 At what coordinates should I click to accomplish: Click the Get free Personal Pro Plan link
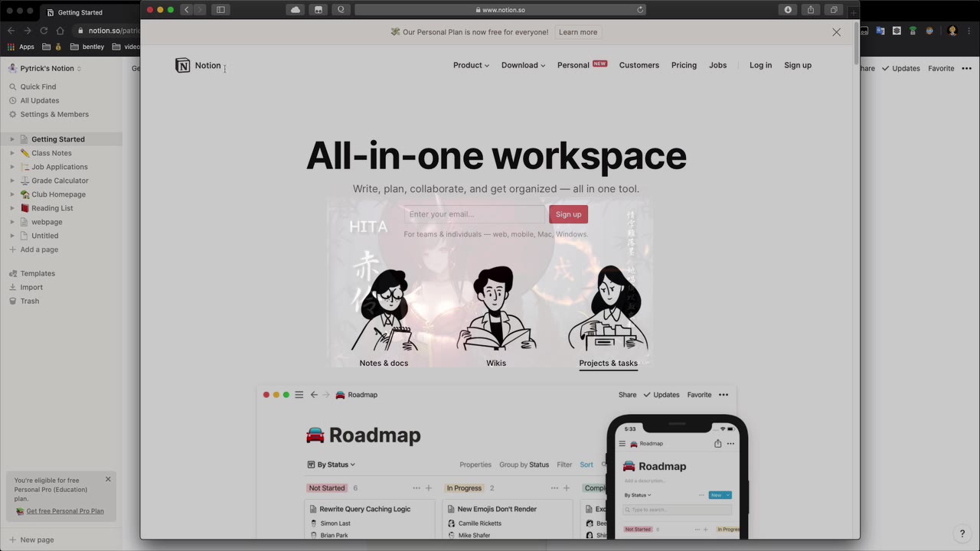[65, 511]
